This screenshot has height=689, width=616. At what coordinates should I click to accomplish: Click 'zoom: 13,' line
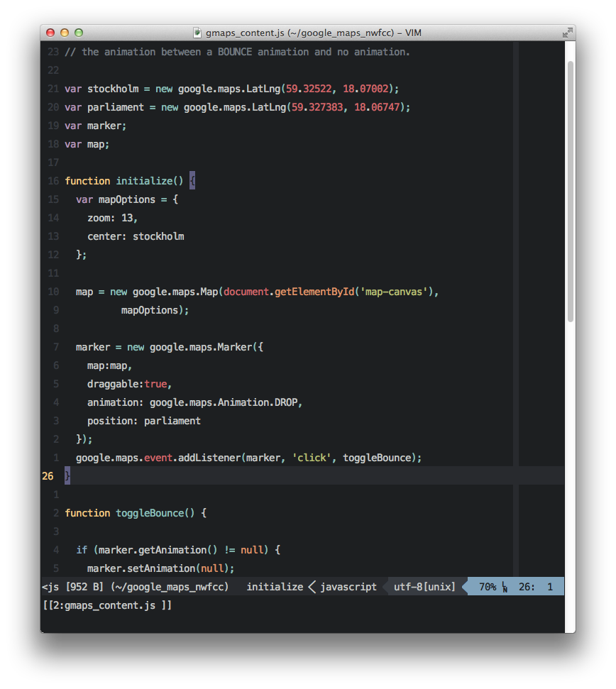[112, 218]
